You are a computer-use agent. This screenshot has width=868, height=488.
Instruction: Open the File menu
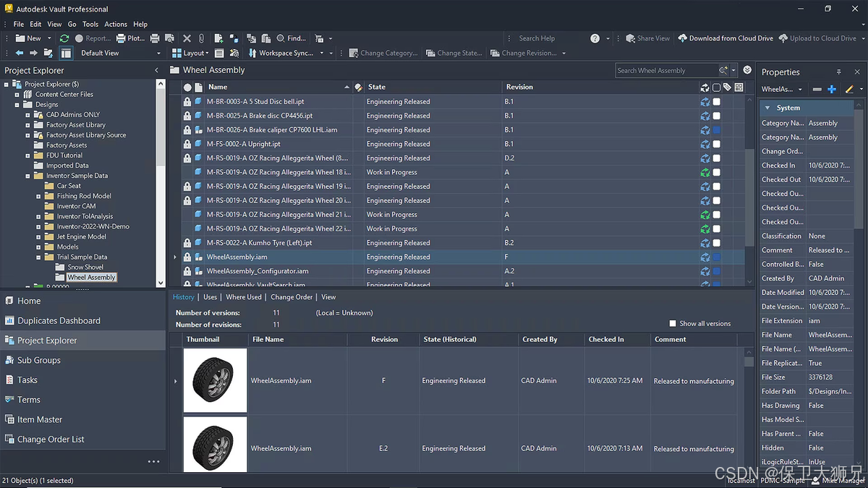click(x=19, y=24)
